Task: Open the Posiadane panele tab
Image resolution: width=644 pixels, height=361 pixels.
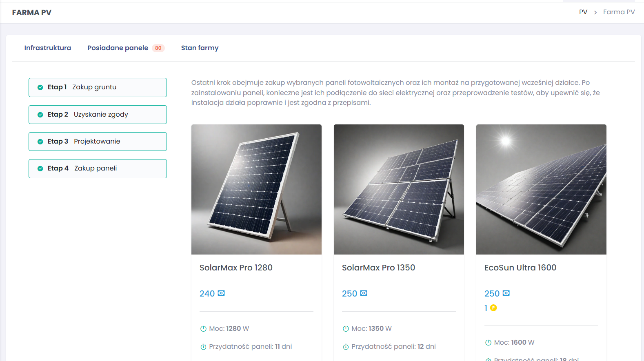Action: (118, 48)
